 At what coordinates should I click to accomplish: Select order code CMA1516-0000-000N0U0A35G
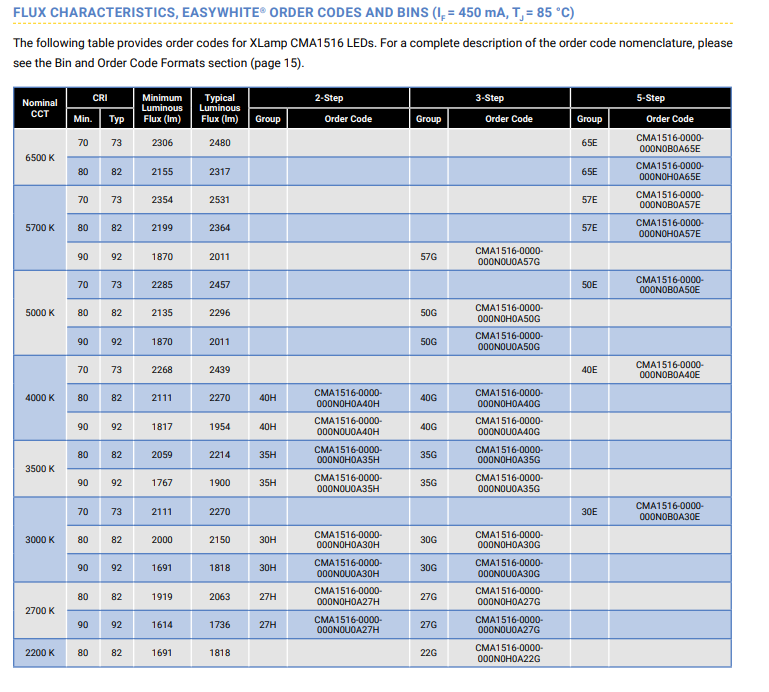click(509, 483)
